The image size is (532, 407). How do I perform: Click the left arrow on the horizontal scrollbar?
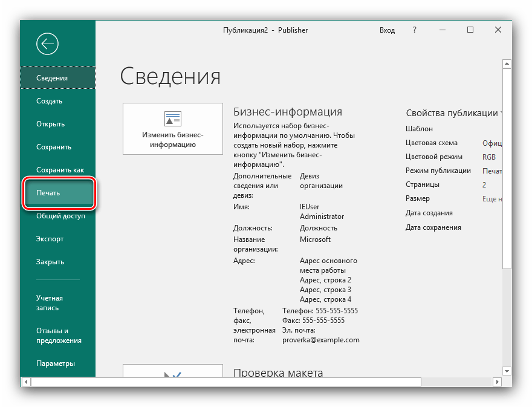[x=25, y=382]
